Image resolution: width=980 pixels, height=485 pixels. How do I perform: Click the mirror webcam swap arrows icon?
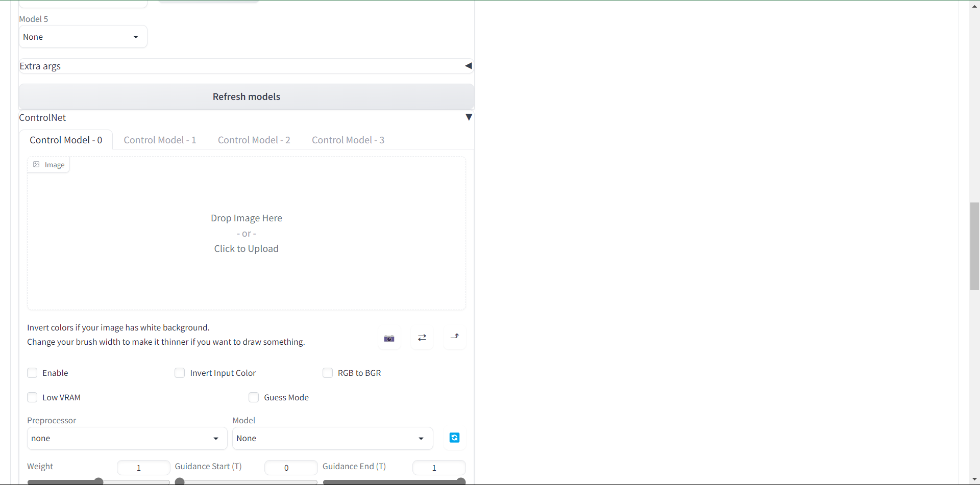click(422, 338)
